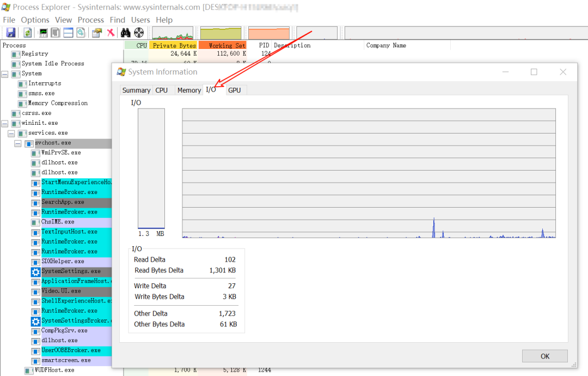
Task: Click the lower pane view DLLs icon
Action: pos(81,33)
